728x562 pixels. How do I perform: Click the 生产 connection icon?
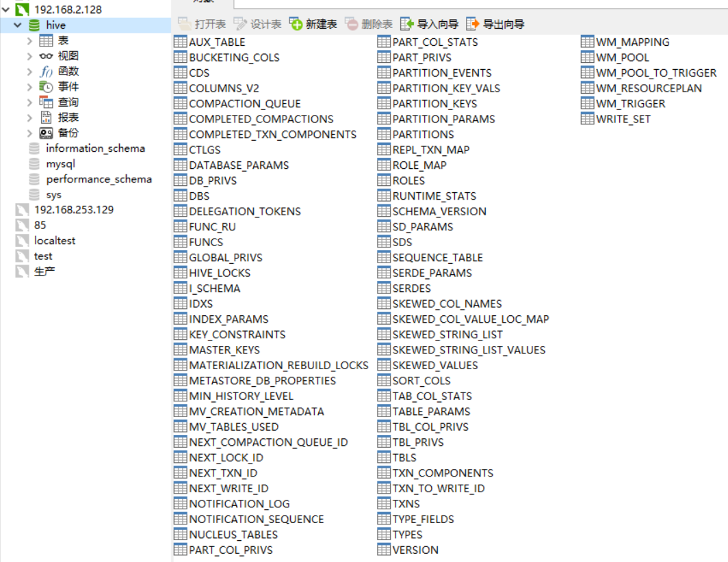(22, 271)
